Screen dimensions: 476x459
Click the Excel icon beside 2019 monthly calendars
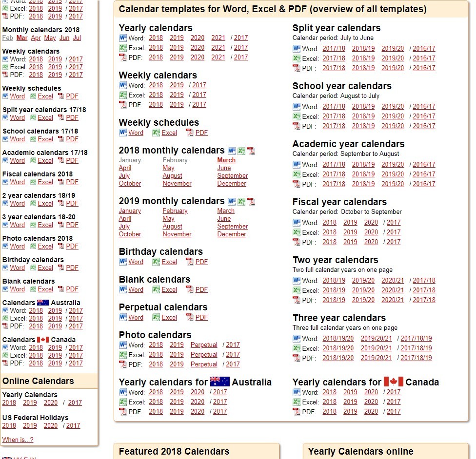[x=241, y=201]
